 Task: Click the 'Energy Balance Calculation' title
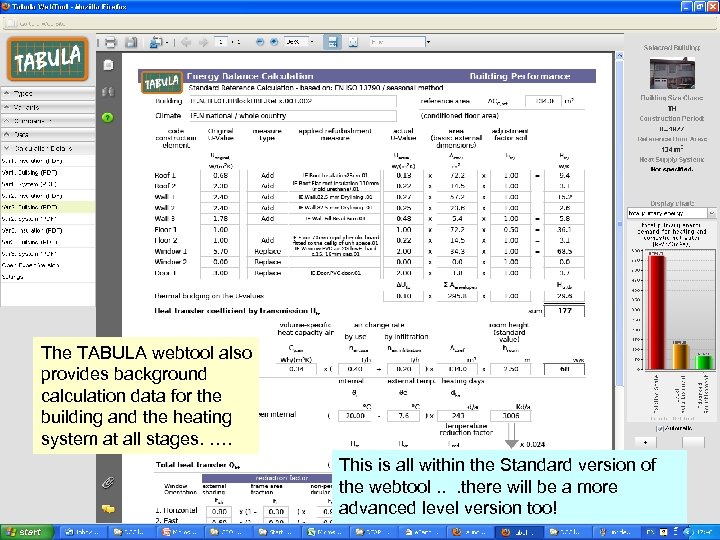pos(250,76)
